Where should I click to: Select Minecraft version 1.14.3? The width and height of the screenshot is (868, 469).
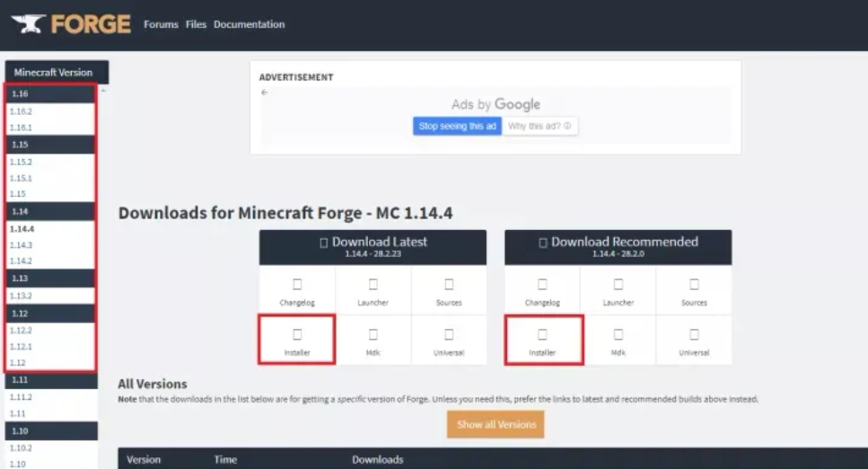[x=21, y=245]
